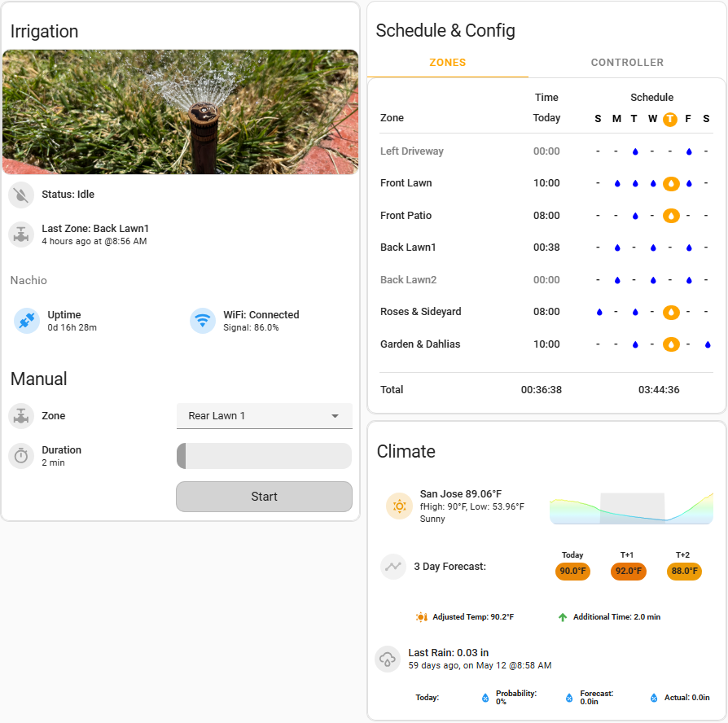Click the Front Lawn zone name
The width and height of the screenshot is (728, 723).
[406, 183]
